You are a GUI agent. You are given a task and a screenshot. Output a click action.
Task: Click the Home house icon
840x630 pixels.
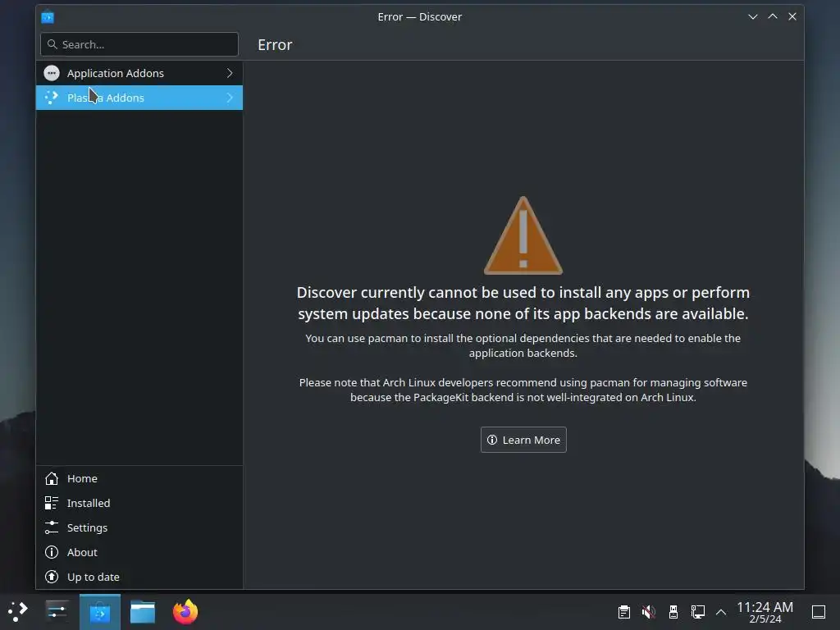[52, 478]
